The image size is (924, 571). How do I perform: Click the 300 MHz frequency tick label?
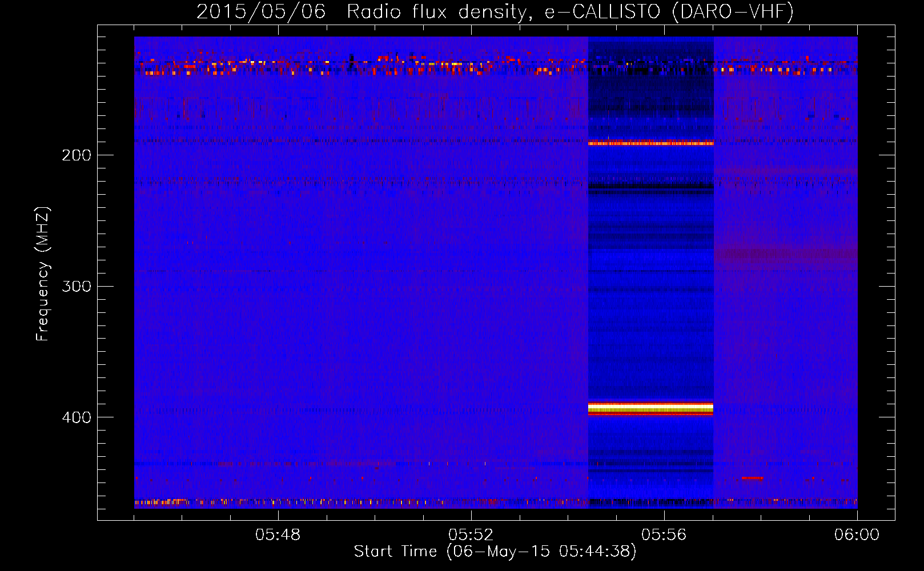(x=77, y=286)
